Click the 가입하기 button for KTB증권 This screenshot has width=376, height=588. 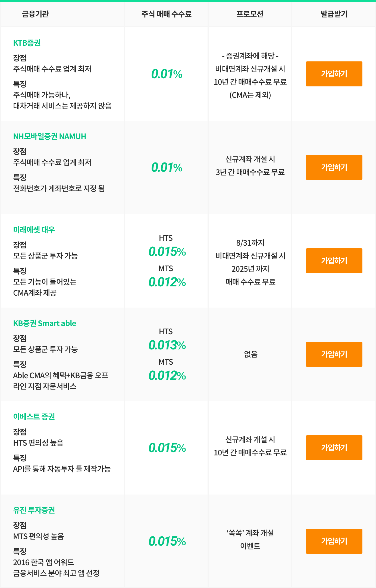pos(334,73)
